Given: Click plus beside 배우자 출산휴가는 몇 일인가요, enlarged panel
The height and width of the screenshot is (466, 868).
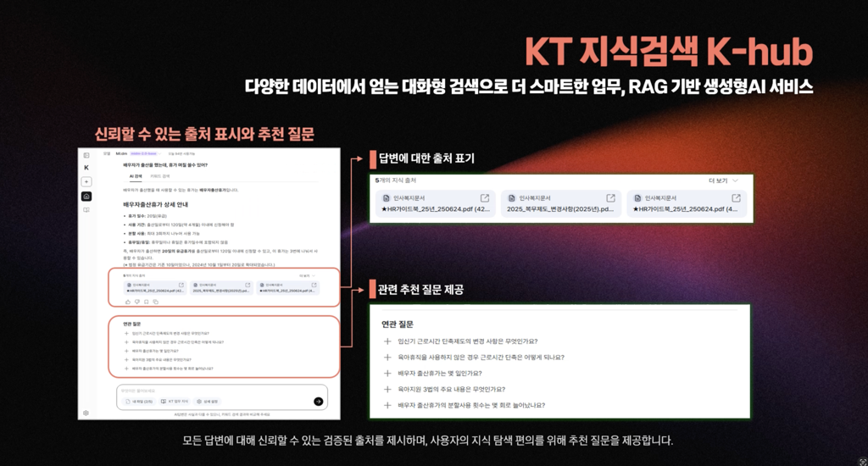Looking at the screenshot, I should pos(387,374).
